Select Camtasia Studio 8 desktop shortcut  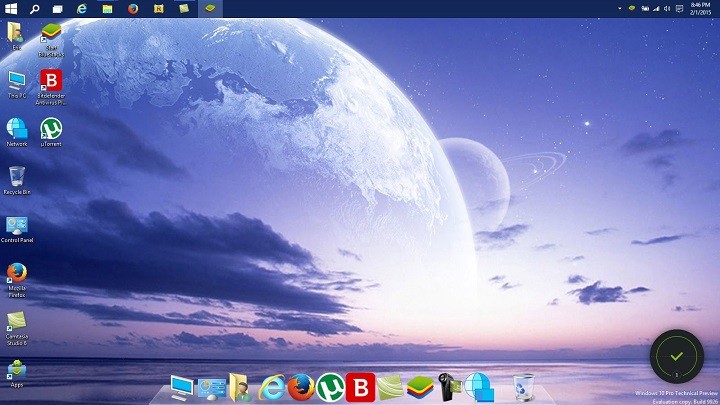17,328
